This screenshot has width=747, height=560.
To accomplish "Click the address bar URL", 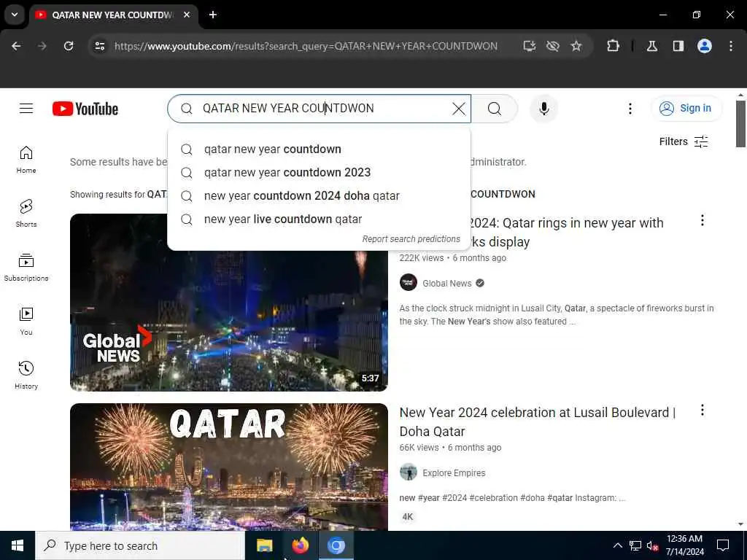I will (306, 46).
